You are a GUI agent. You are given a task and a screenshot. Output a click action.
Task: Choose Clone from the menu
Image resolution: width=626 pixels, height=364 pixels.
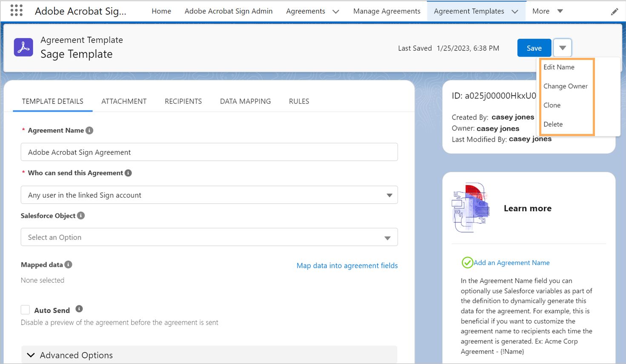[552, 105]
